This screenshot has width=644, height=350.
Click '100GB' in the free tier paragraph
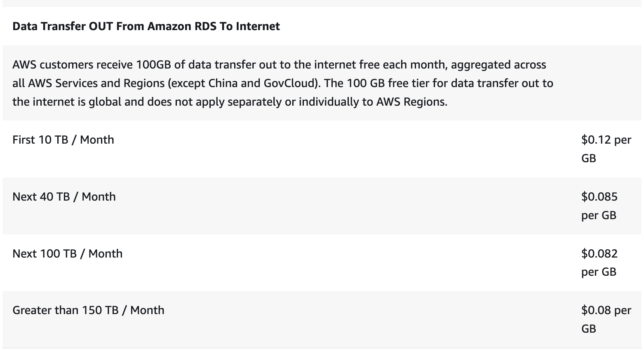click(x=153, y=65)
